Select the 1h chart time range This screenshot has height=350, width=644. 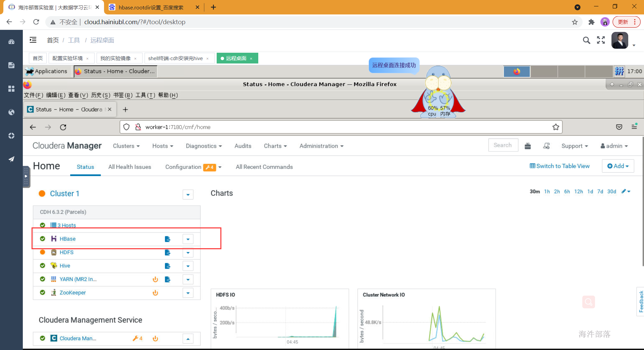tap(547, 191)
